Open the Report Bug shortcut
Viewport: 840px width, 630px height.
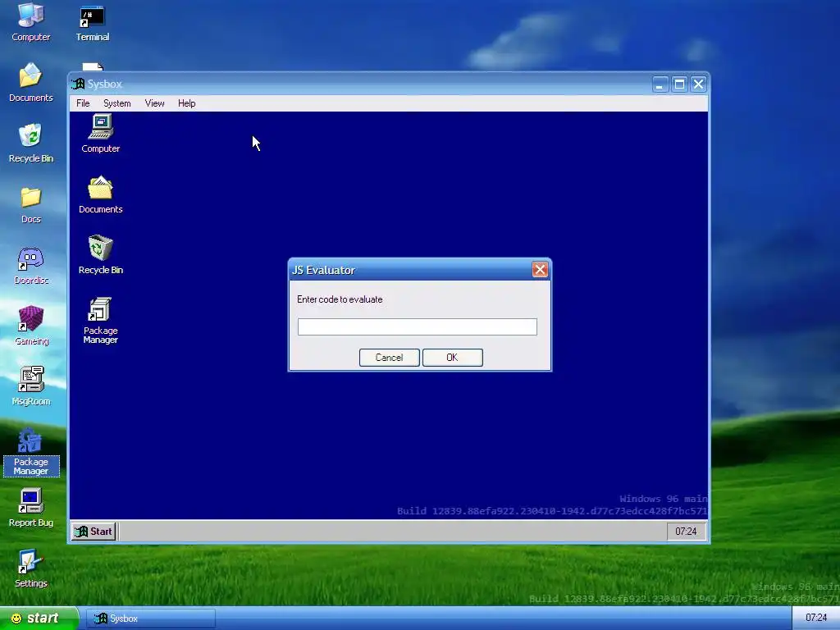(30, 508)
